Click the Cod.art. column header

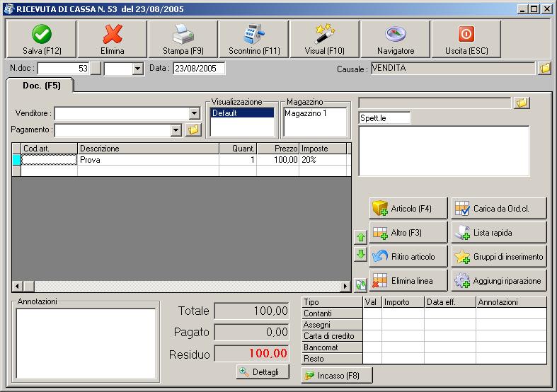click(49, 149)
